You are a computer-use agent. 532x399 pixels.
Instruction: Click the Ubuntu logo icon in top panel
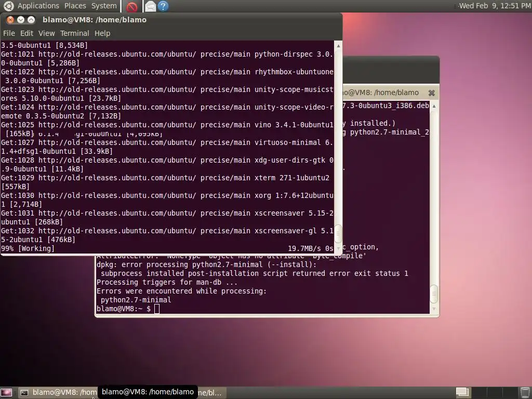point(8,6)
